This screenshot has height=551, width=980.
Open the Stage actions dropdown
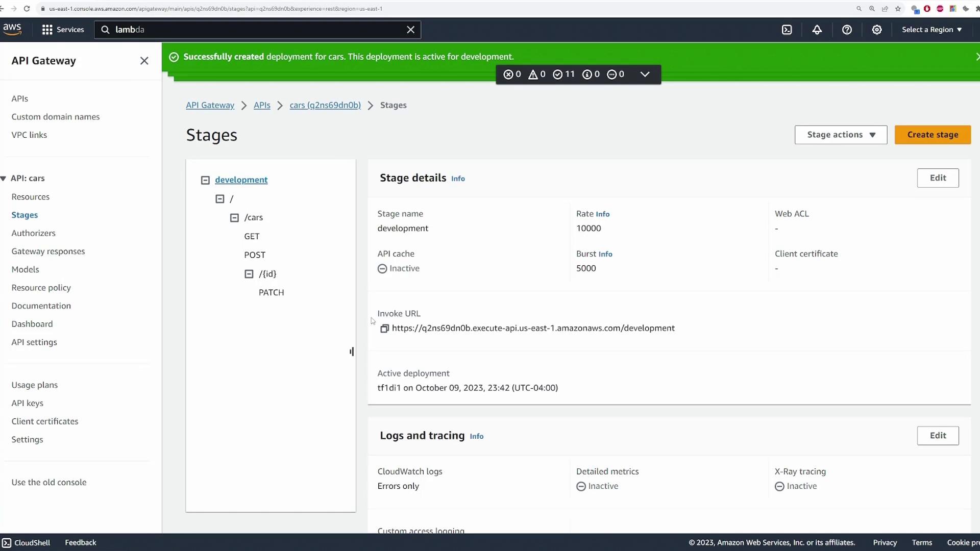(840, 135)
